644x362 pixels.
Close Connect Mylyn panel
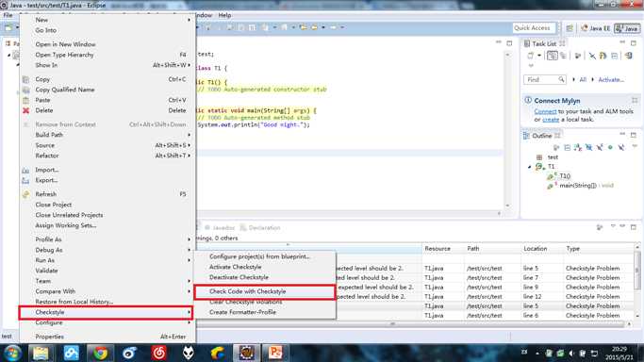635,101
